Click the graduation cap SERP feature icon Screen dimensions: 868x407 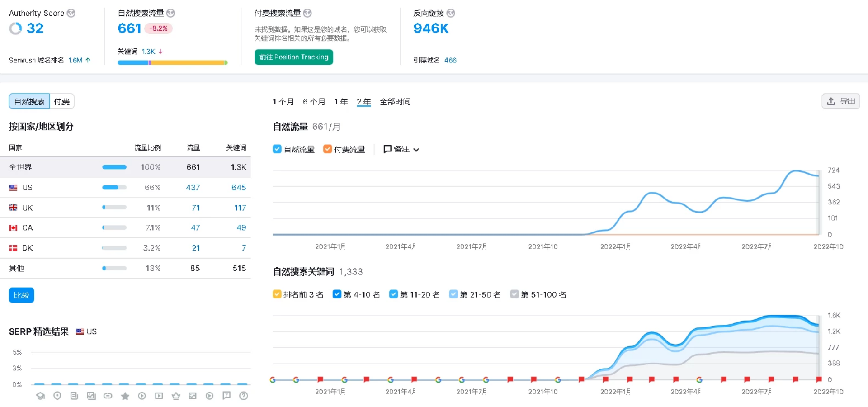[x=41, y=396]
